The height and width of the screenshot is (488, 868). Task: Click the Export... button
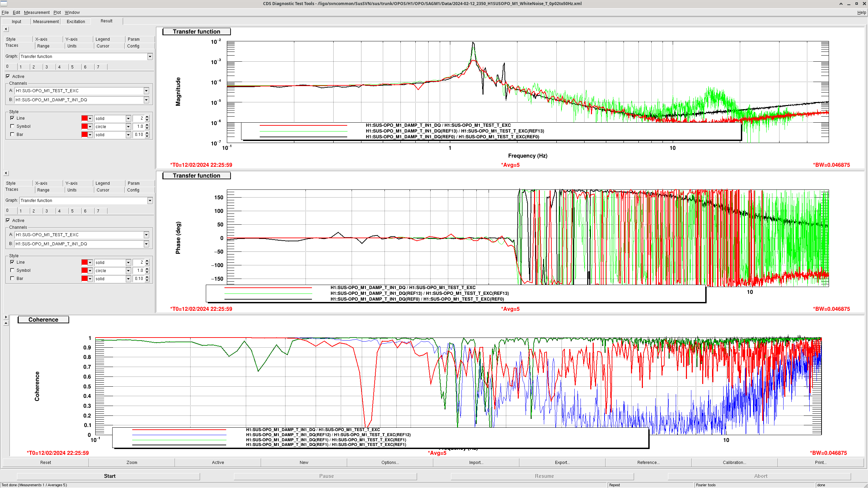pos(562,462)
